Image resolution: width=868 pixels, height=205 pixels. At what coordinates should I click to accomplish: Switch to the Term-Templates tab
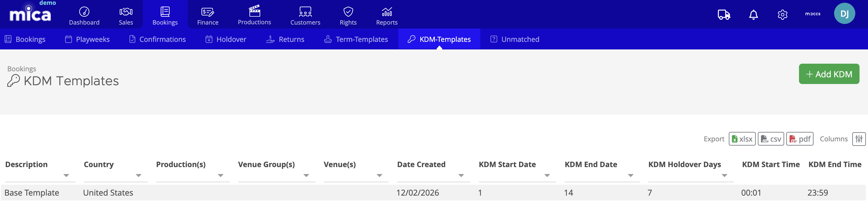(356, 39)
